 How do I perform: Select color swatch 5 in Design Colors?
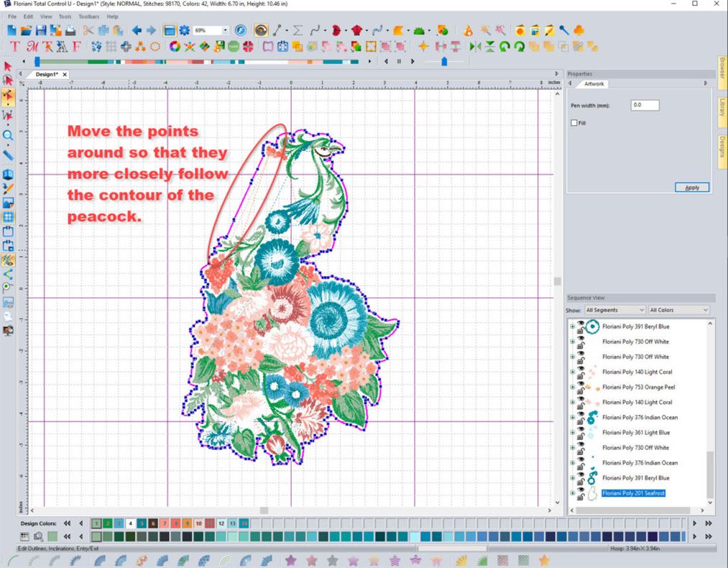coord(142,523)
